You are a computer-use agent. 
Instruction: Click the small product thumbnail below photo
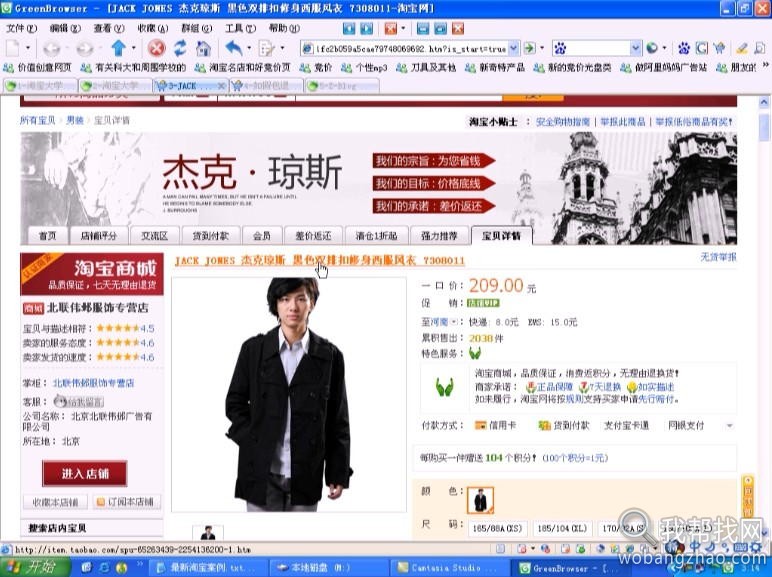[208, 533]
